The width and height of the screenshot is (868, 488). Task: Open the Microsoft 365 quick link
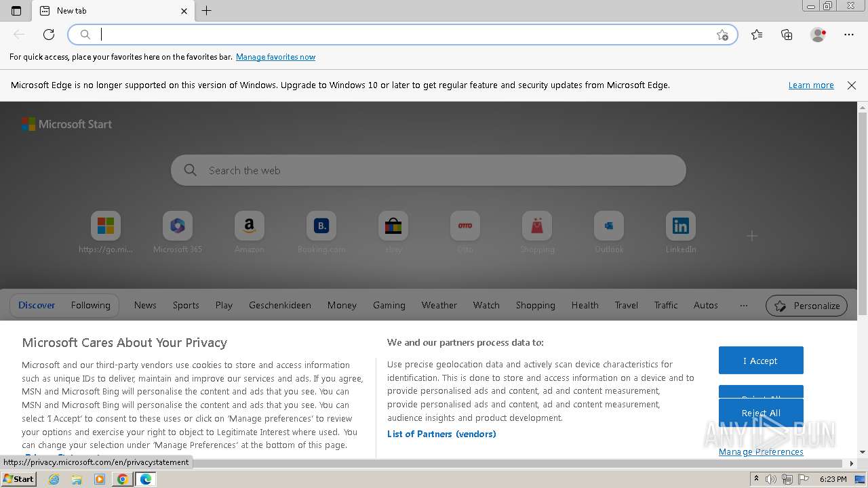[178, 232]
